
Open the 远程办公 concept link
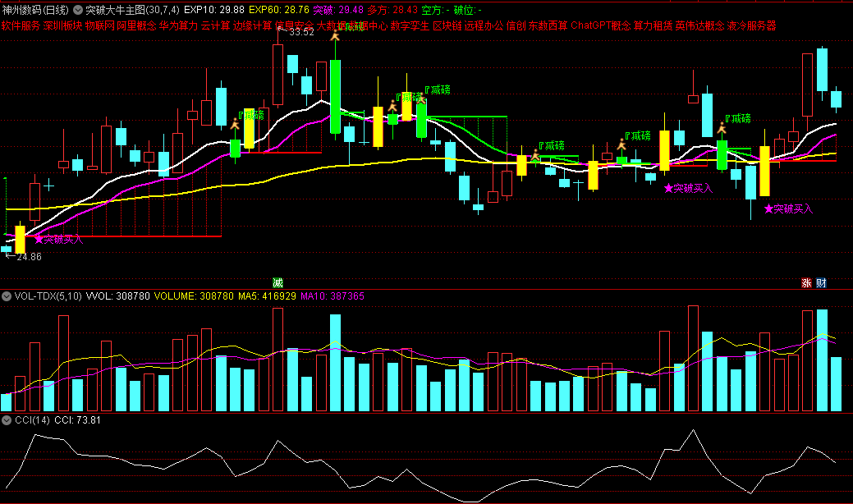[x=484, y=25]
